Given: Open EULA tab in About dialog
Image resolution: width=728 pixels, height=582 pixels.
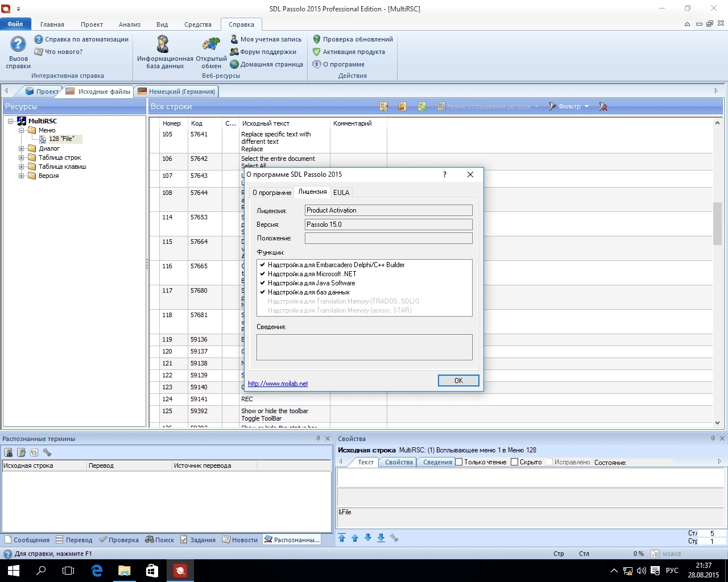Looking at the screenshot, I should [x=341, y=192].
